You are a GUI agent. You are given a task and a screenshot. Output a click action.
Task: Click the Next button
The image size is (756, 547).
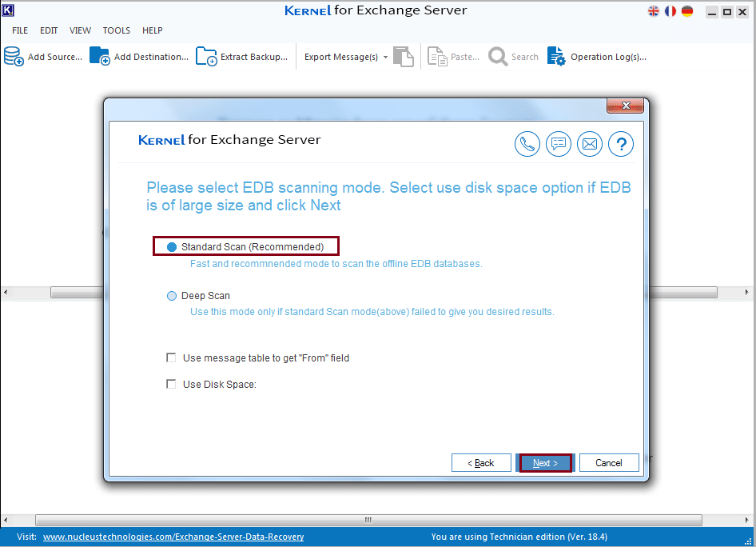pos(545,463)
